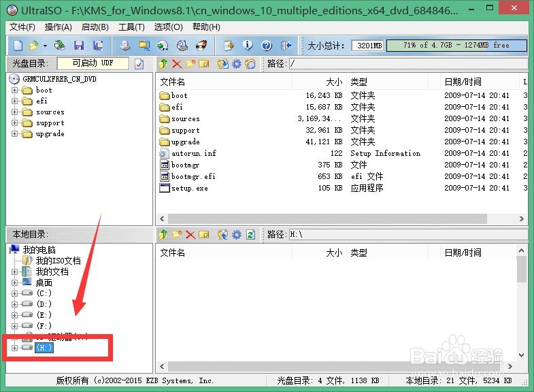The width and height of the screenshot is (534, 392).
Task: Select autorun.inf in disc file list
Action: pos(193,153)
